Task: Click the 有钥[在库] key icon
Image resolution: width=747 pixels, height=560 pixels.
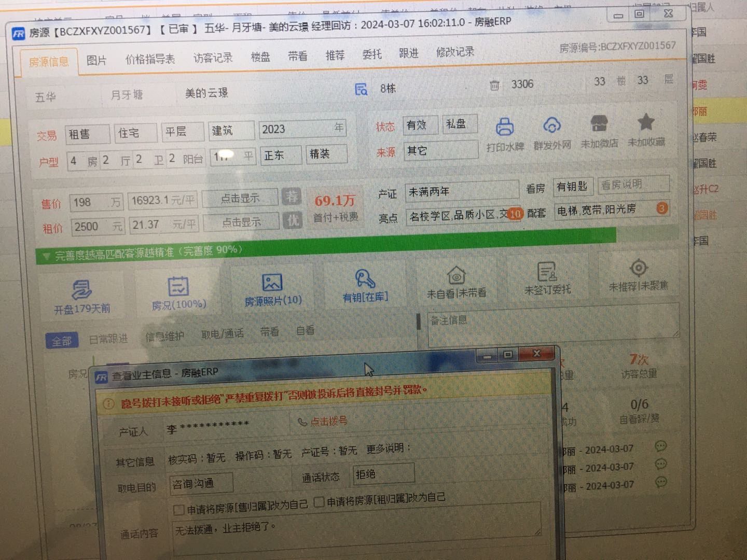Action: pyautogui.click(x=365, y=279)
